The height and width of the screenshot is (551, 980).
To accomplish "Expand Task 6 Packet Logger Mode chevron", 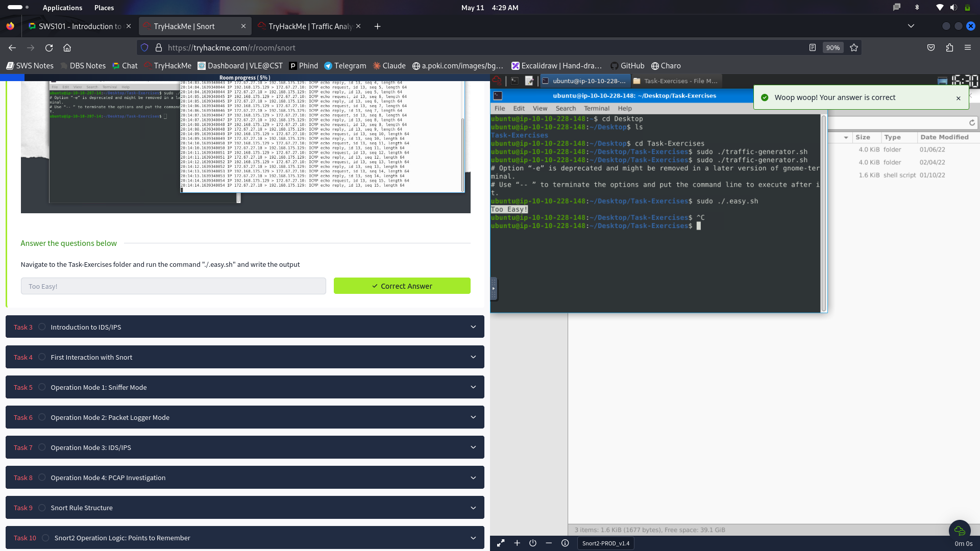I will 473,417.
